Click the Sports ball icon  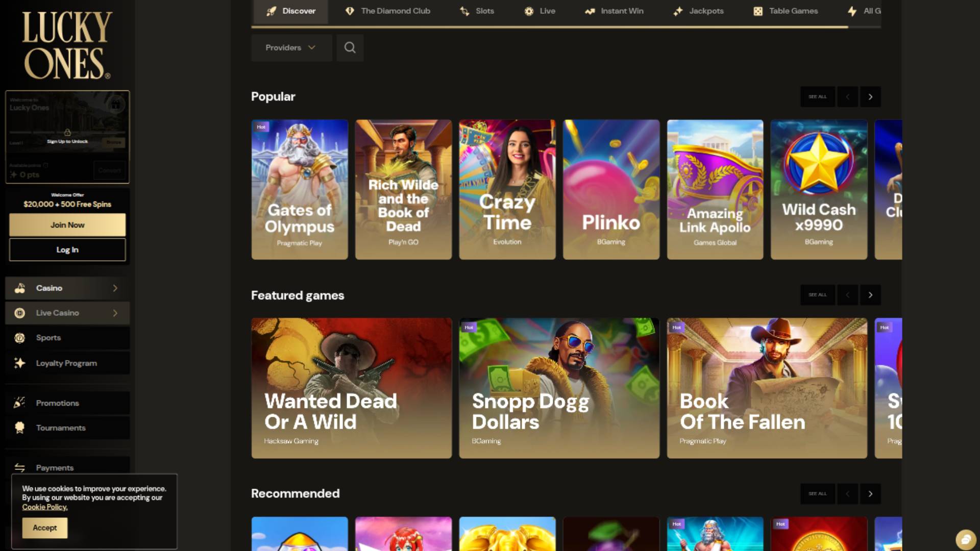pyautogui.click(x=20, y=338)
